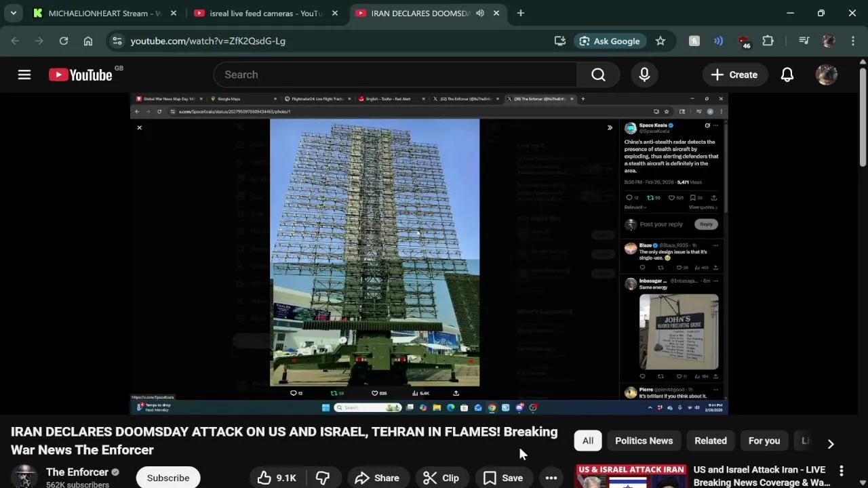This screenshot has height=488, width=868.
Task: Dislike this video
Action: point(323,478)
